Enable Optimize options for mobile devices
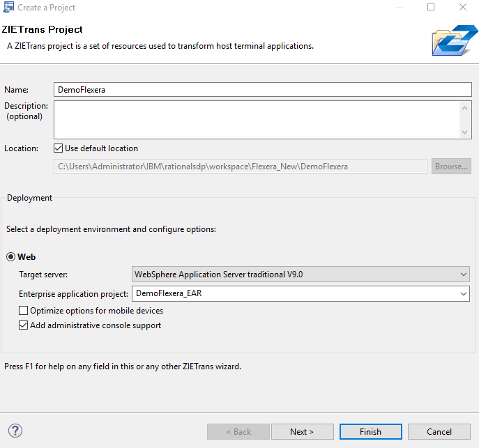The image size is (479, 448). tap(23, 310)
